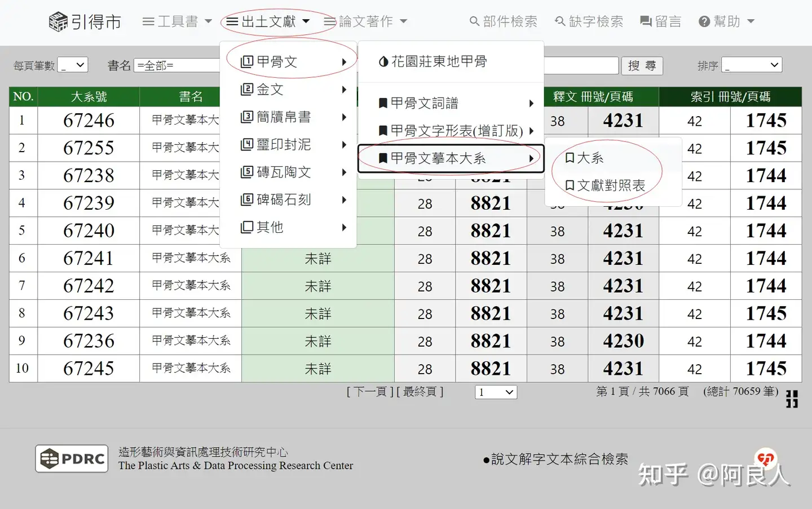
Task: Click the 索引 冊號/頁碼 column header
Action: pos(730,96)
